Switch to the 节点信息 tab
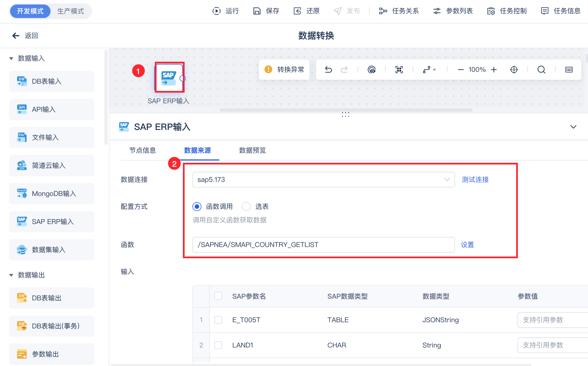The height and width of the screenshot is (366, 588). 143,150
